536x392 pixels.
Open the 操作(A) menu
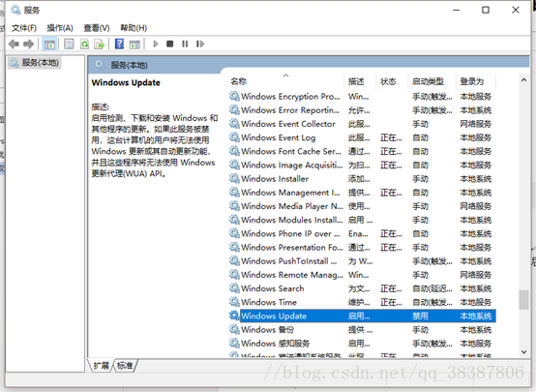pyautogui.click(x=60, y=28)
